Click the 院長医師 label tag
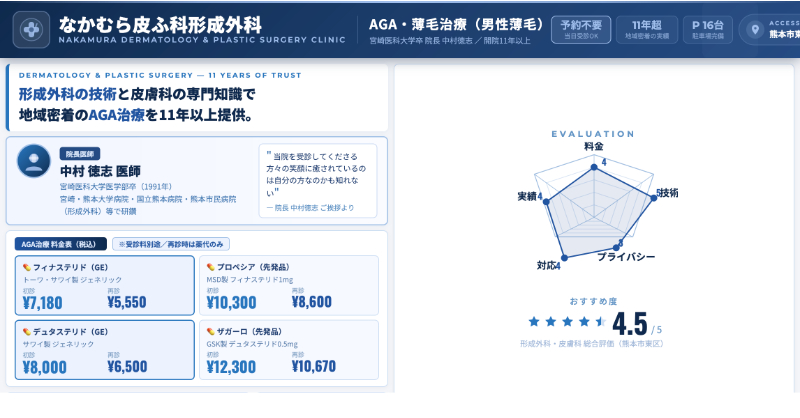800x418 pixels. coord(80,153)
